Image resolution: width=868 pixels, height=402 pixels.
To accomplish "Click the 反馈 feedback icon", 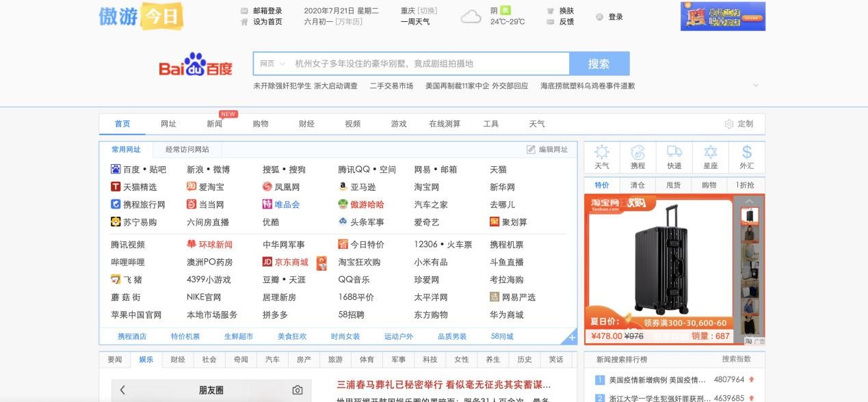I will click(x=551, y=21).
